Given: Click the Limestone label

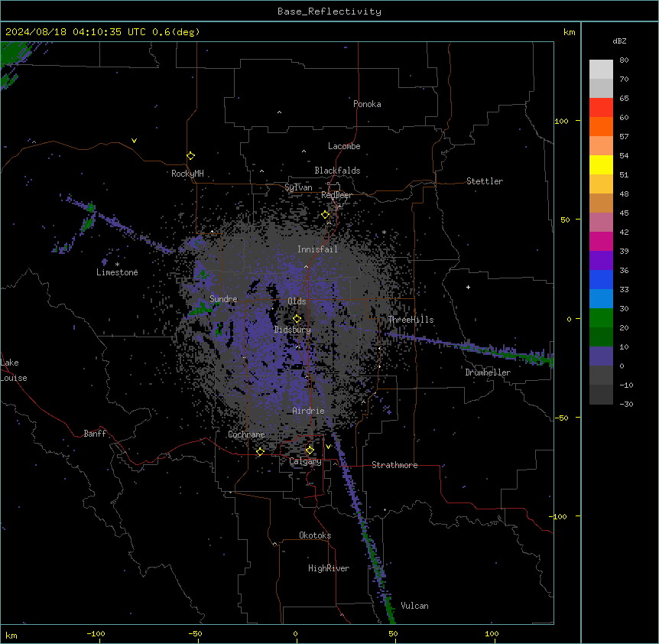Looking at the screenshot, I should pyautogui.click(x=117, y=272).
